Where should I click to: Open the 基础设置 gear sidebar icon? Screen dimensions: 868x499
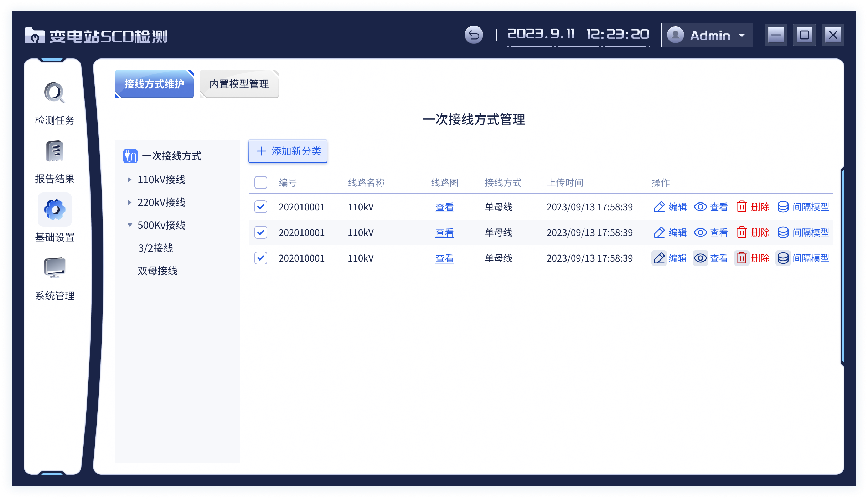(55, 210)
